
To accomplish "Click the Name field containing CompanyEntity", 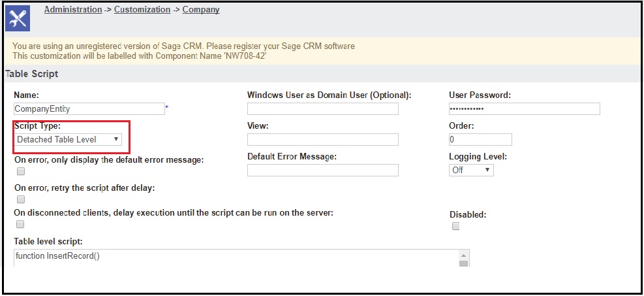I will [89, 109].
